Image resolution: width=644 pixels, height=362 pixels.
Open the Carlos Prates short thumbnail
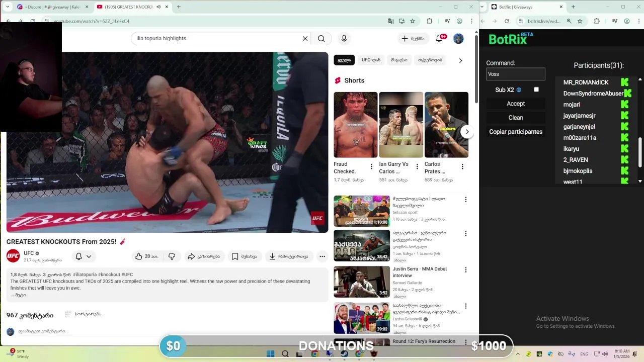446,125
